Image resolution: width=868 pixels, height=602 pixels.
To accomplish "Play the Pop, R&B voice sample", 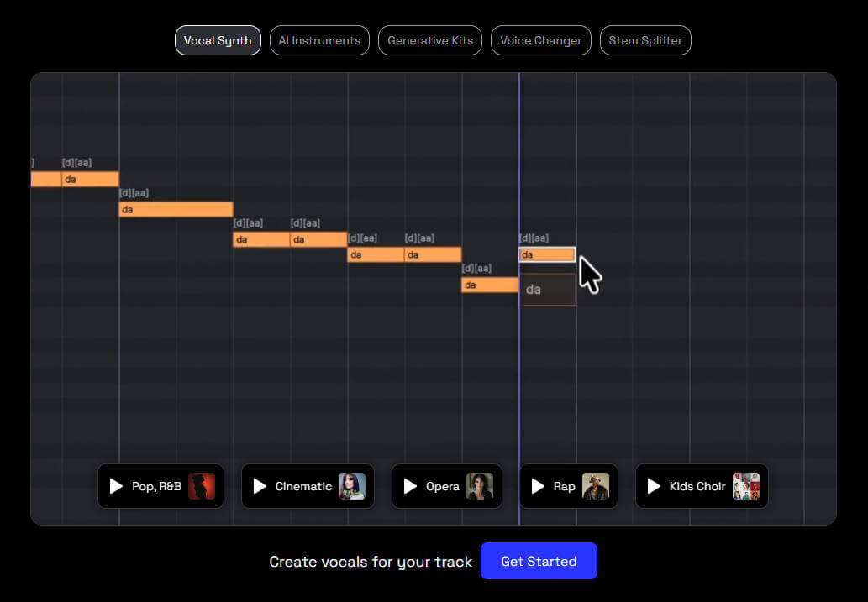I will (x=117, y=486).
